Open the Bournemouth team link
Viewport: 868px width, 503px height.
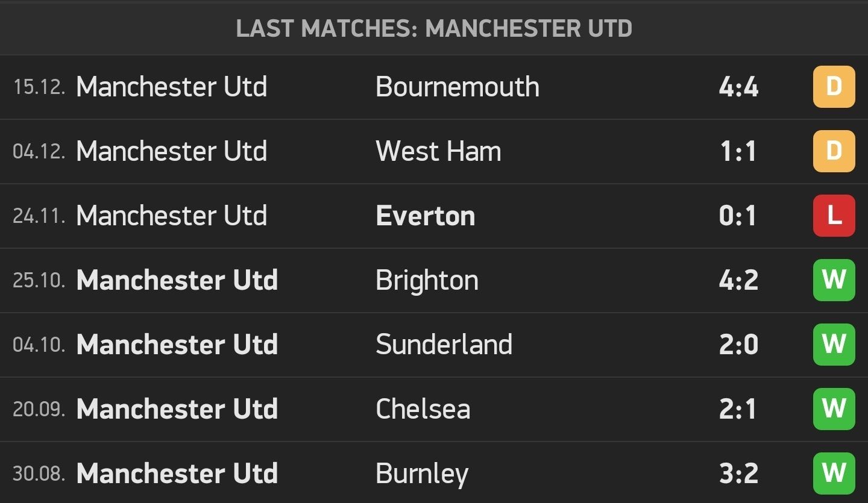pos(457,87)
